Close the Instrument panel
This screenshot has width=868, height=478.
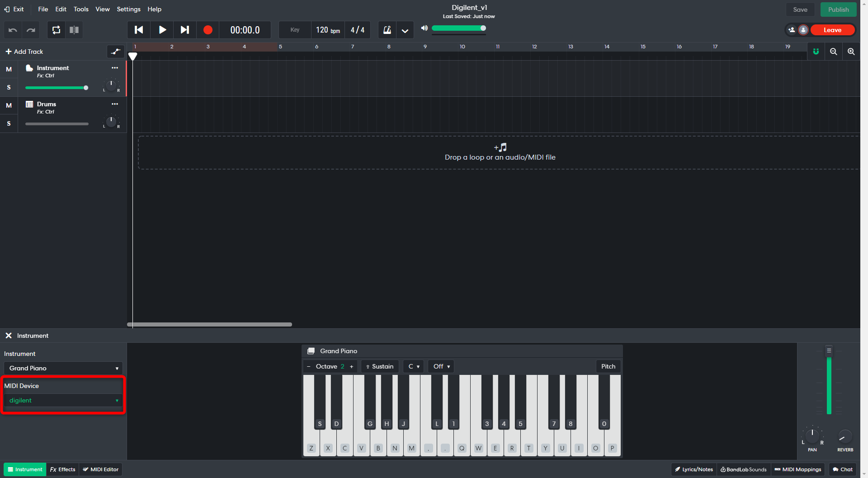pos(9,336)
